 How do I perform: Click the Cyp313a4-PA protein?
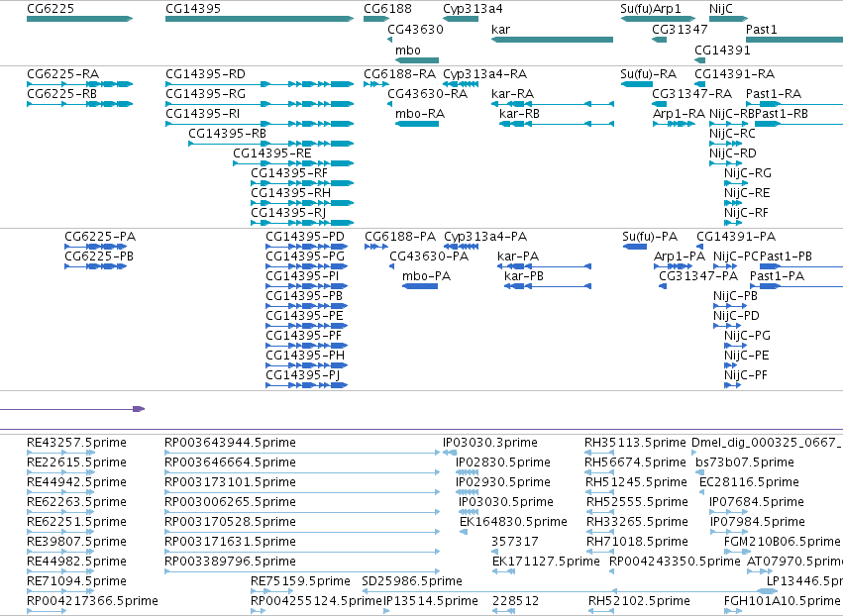[x=462, y=247]
